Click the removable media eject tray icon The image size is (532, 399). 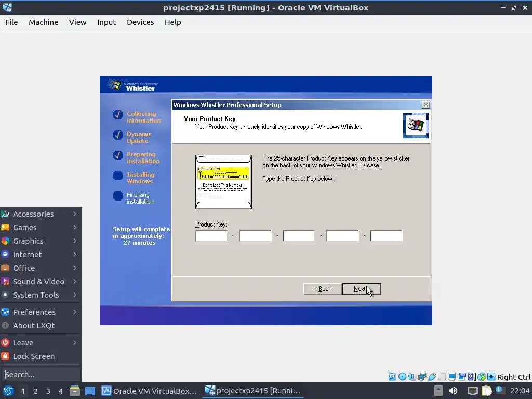[438, 391]
